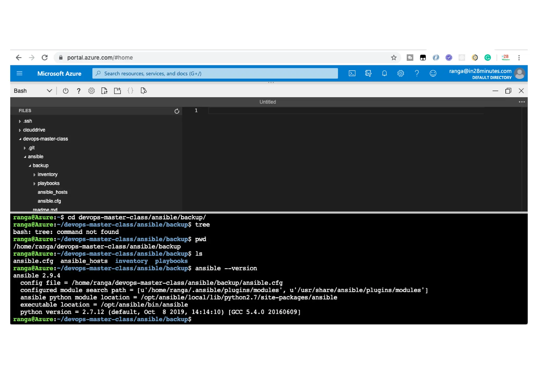This screenshot has width=538, height=392.
Task: Open the Cloud Shell settings gear
Action: pyautogui.click(x=91, y=91)
